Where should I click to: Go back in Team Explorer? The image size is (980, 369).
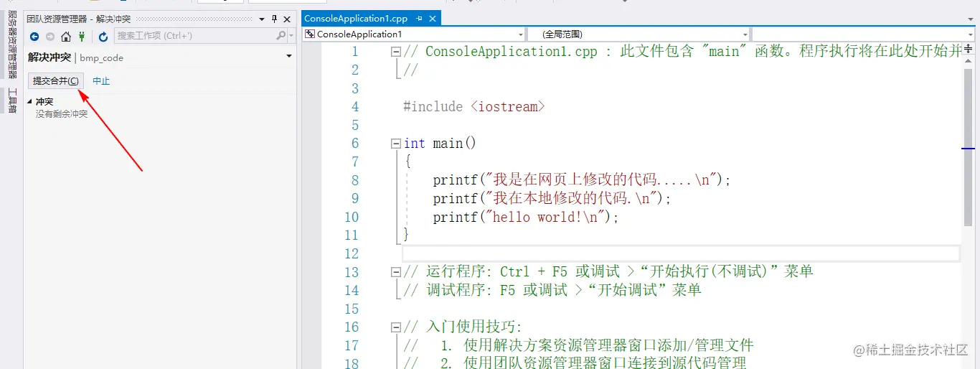tap(34, 36)
